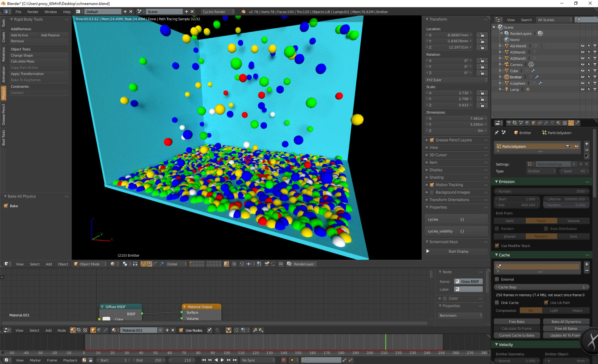Expand the 3D Cursor panel
The height and width of the screenshot is (364, 598).
(x=438, y=155)
